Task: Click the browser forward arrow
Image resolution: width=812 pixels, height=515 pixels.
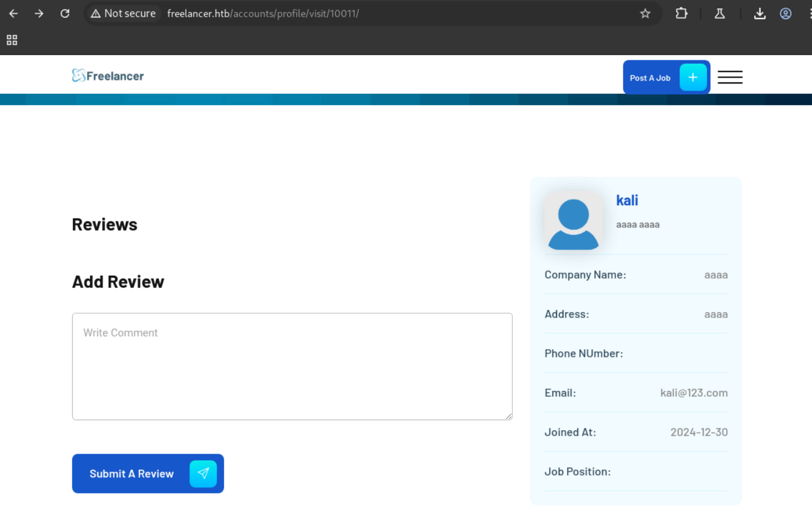Action: click(x=39, y=13)
